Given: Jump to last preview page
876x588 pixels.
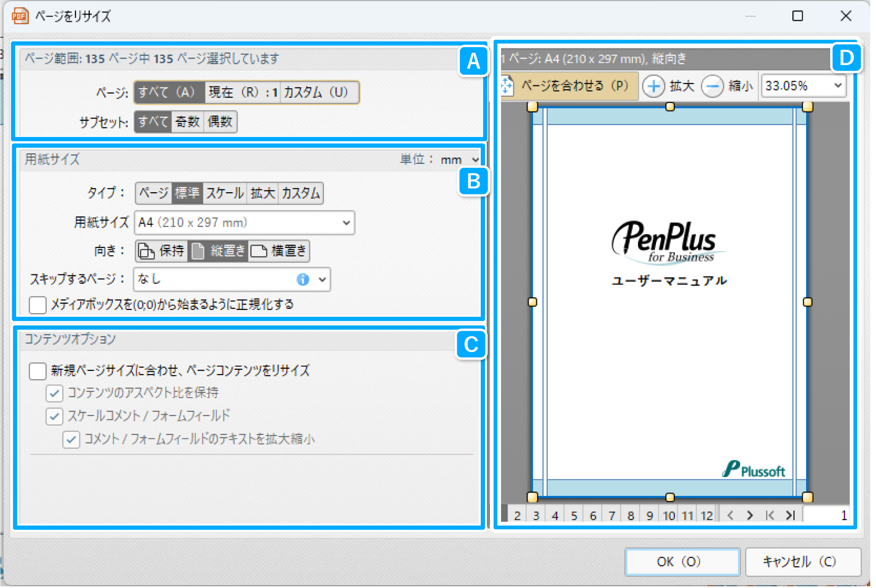Looking at the screenshot, I should pyautogui.click(x=791, y=515).
